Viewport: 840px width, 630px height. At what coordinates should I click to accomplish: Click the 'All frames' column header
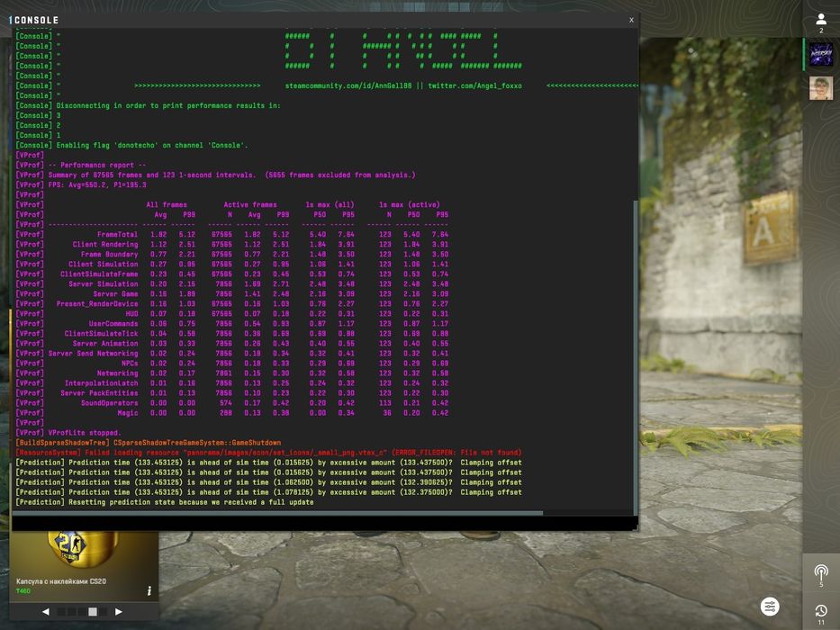click(167, 204)
